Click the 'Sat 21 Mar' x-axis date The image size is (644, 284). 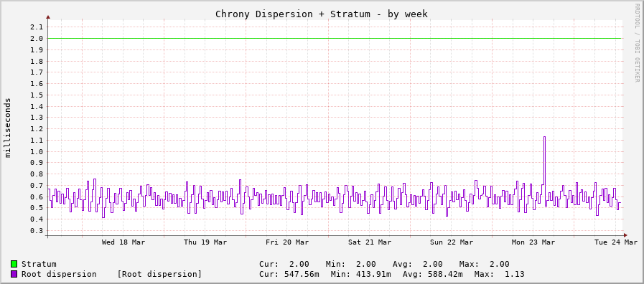(x=370, y=242)
